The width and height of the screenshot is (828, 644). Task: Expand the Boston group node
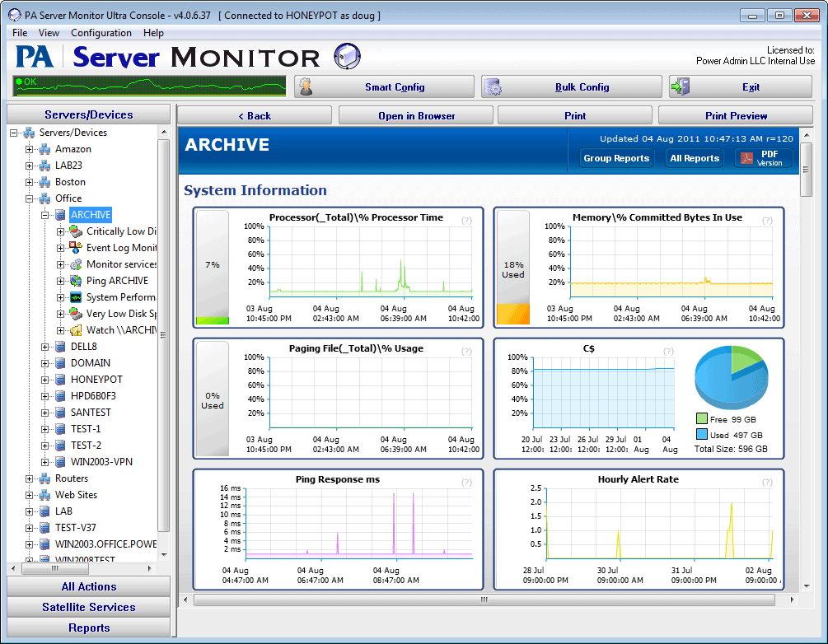(30, 182)
